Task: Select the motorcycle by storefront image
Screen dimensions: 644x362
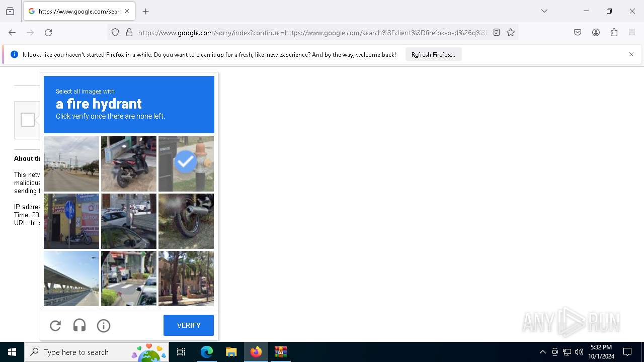Action: tap(71, 221)
